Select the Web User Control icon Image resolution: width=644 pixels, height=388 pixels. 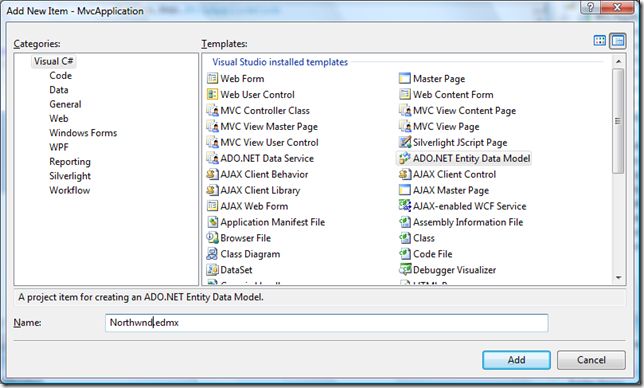point(212,94)
